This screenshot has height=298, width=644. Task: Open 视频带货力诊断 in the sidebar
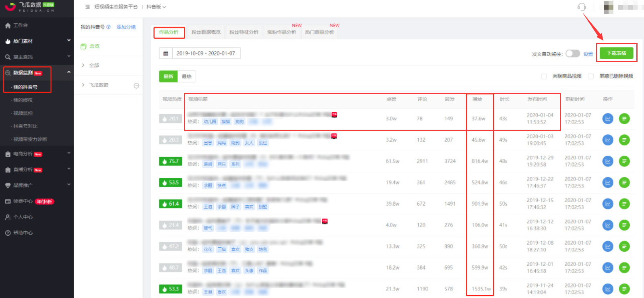click(30, 139)
